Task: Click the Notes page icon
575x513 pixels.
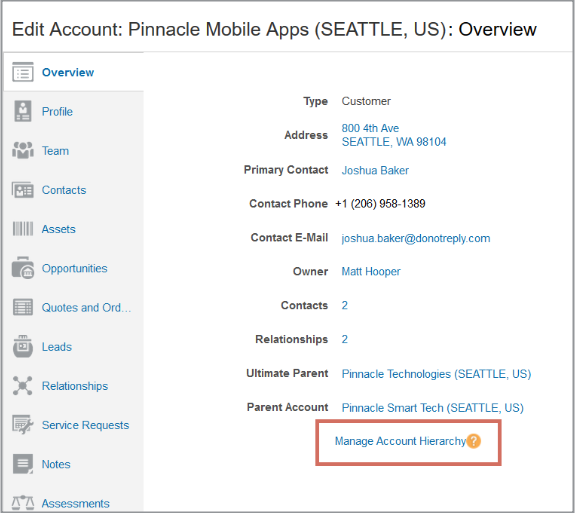Action: [23, 464]
